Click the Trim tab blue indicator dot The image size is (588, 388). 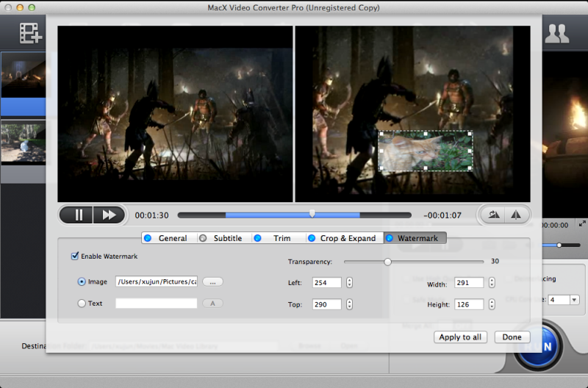click(258, 238)
